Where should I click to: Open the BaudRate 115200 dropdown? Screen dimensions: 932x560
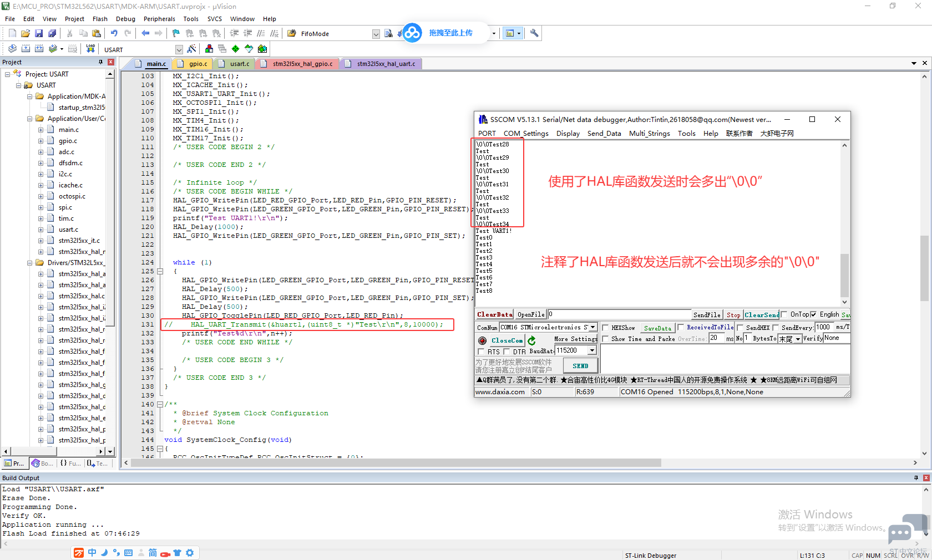592,350
